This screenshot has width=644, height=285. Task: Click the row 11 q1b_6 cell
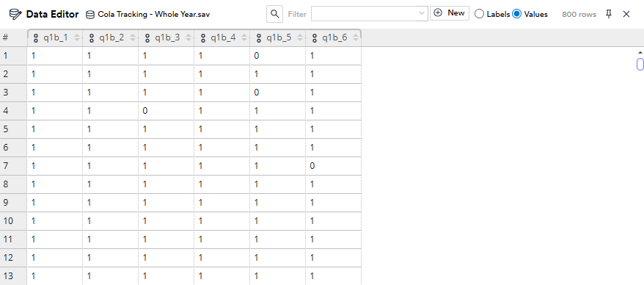334,239
